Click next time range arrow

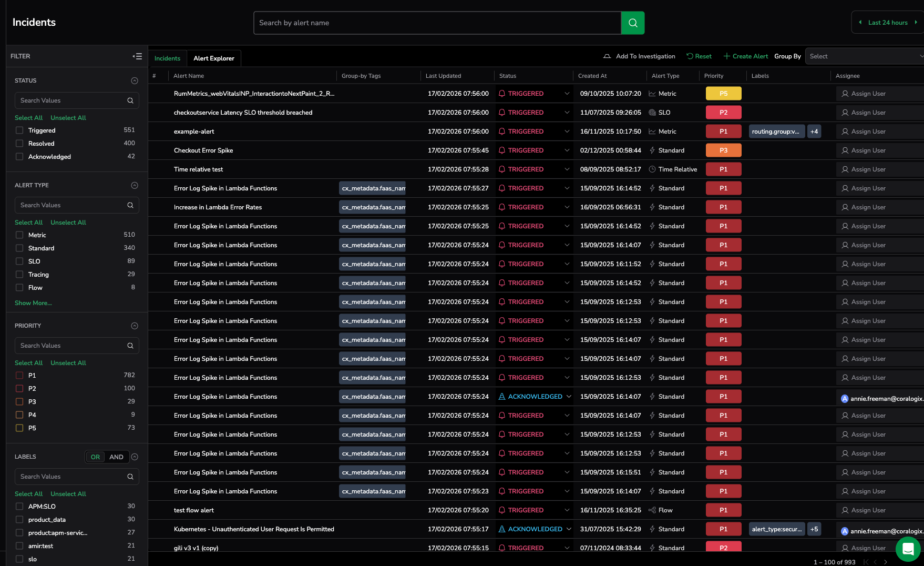916,23
